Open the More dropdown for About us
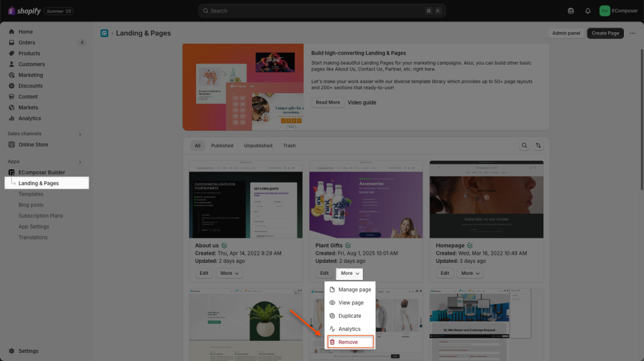The height and width of the screenshot is (361, 644). click(x=229, y=273)
